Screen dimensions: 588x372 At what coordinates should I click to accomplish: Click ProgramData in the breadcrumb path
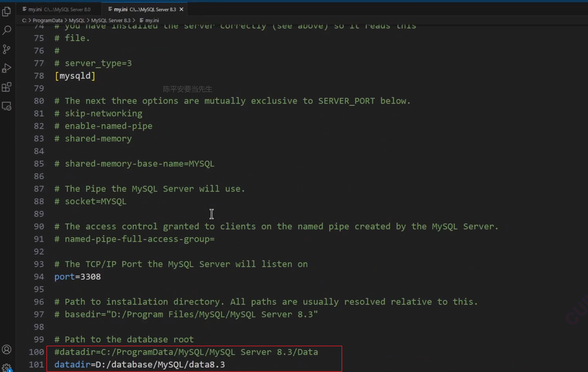[47, 20]
